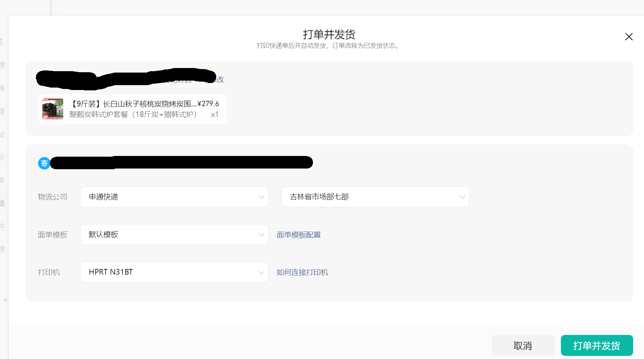Close the 打单并发货 dialog

(629, 37)
